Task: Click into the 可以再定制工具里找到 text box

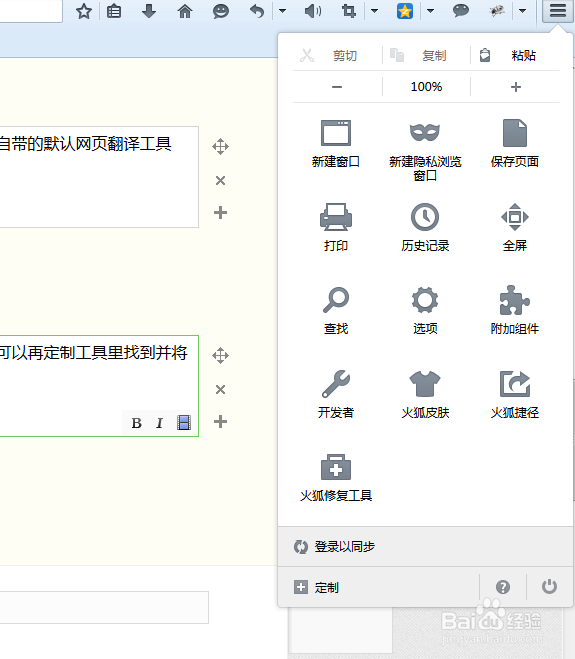Action: click(x=99, y=386)
